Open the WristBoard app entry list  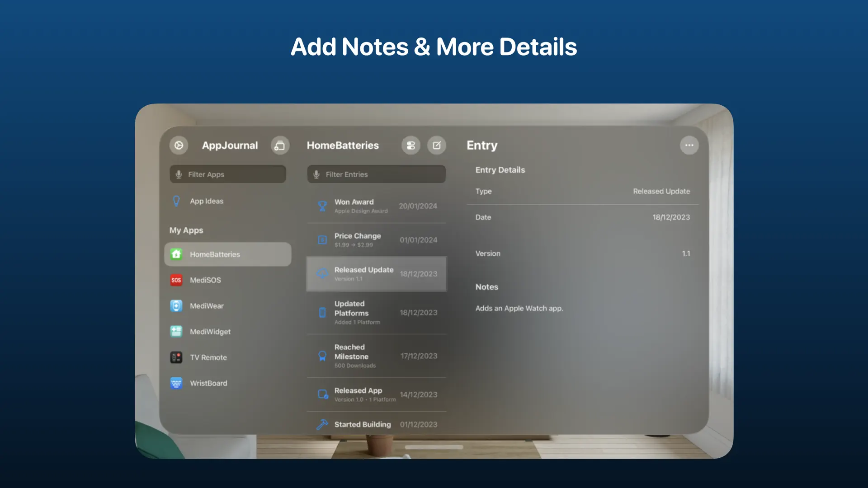(208, 383)
